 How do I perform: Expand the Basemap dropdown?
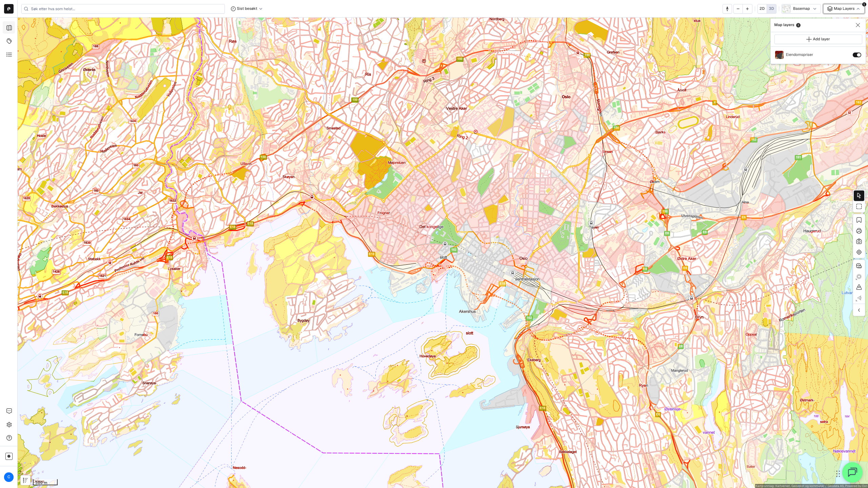[801, 9]
